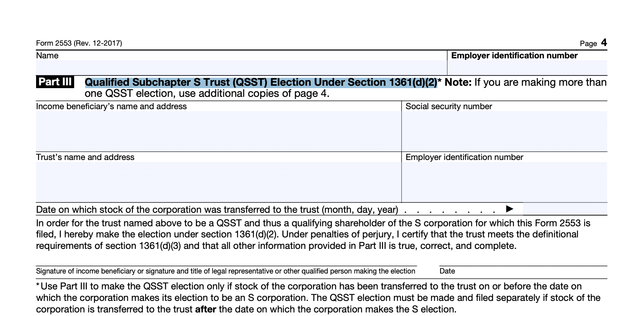Click the Form 2553 (Rev. 12-2017) text
The image size is (644, 316).
(x=79, y=43)
